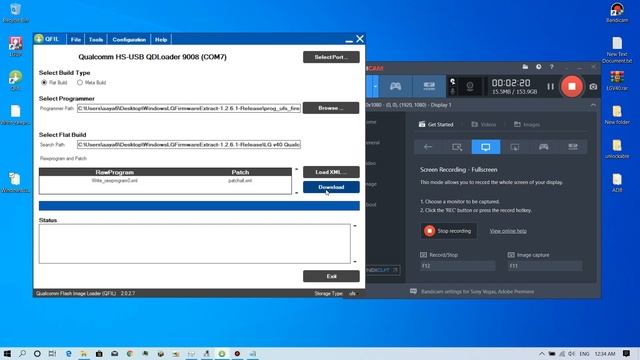
Task: Click the Programmer Path input field
Action: point(189,108)
